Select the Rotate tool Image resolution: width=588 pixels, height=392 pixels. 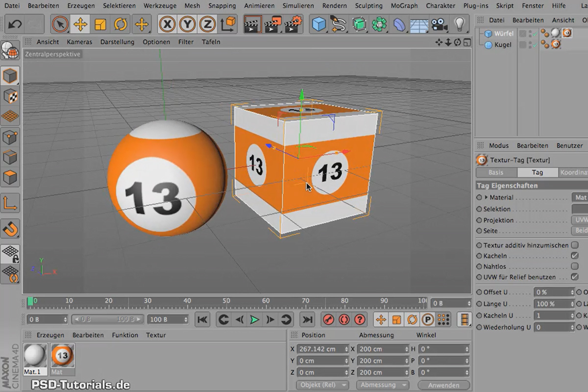tap(121, 24)
